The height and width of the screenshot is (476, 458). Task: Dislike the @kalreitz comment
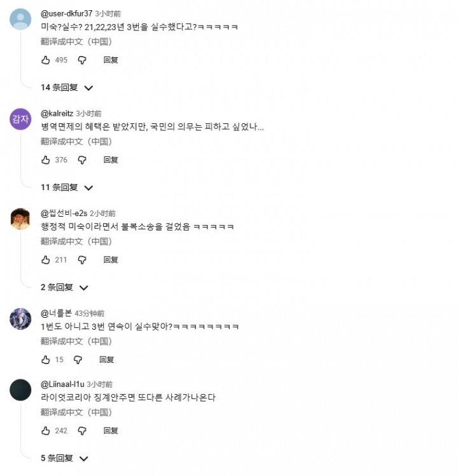(x=82, y=160)
